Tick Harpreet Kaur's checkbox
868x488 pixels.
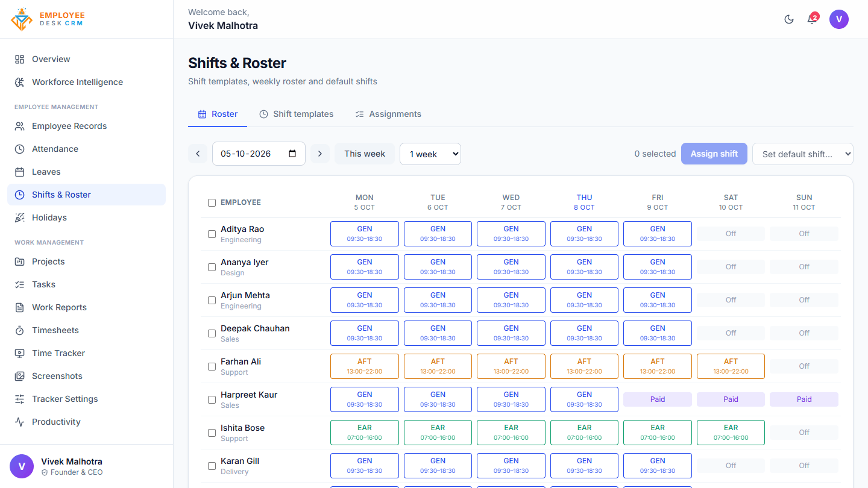point(212,399)
